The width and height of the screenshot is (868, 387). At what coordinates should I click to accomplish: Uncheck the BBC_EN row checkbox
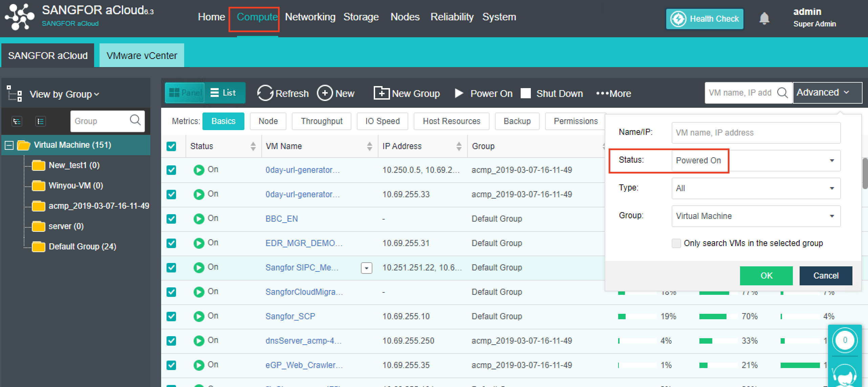[171, 219]
